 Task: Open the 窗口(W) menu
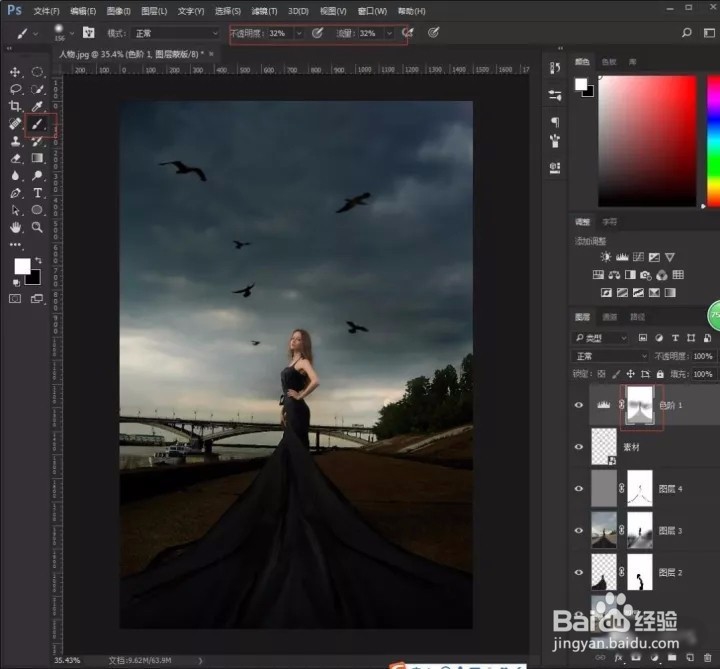click(x=372, y=11)
